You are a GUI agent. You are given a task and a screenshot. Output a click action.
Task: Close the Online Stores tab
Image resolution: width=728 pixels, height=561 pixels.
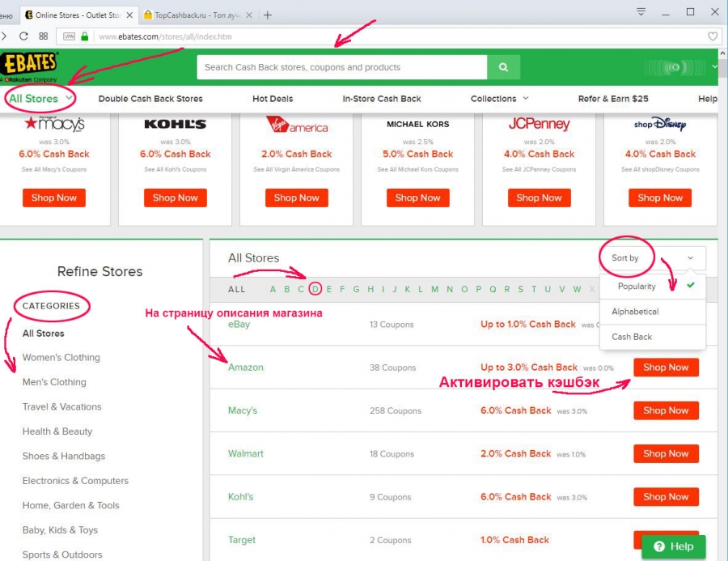[129, 15]
